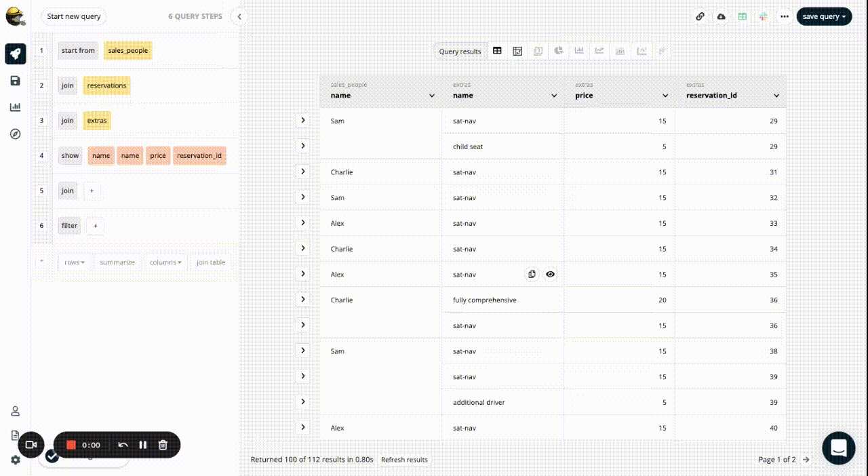
Task: Open the compass explore sidebar icon
Action: [16, 134]
